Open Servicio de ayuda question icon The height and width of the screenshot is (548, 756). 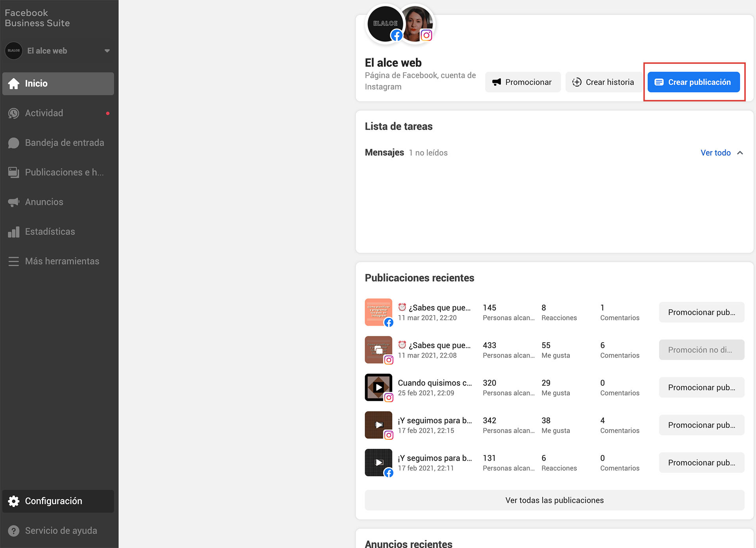pyautogui.click(x=14, y=531)
